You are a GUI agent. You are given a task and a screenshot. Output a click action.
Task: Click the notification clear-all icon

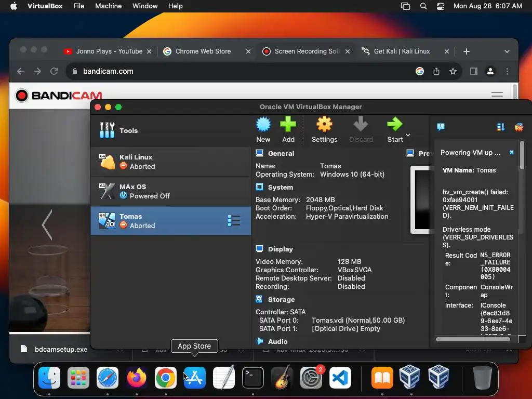[x=519, y=127]
